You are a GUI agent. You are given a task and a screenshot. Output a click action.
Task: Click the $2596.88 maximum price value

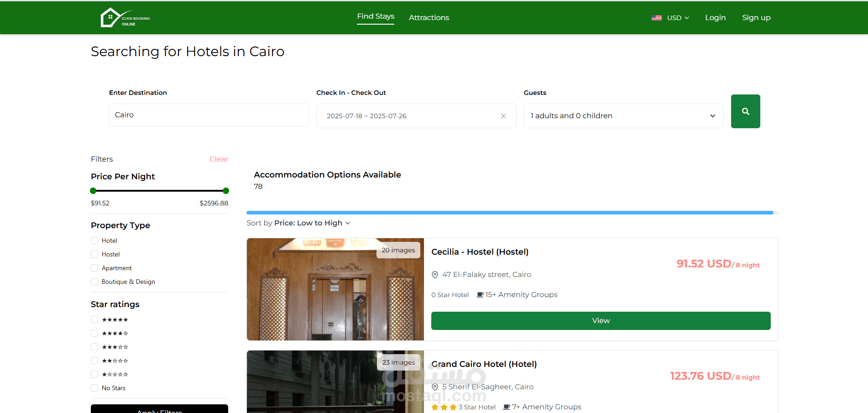click(x=214, y=203)
